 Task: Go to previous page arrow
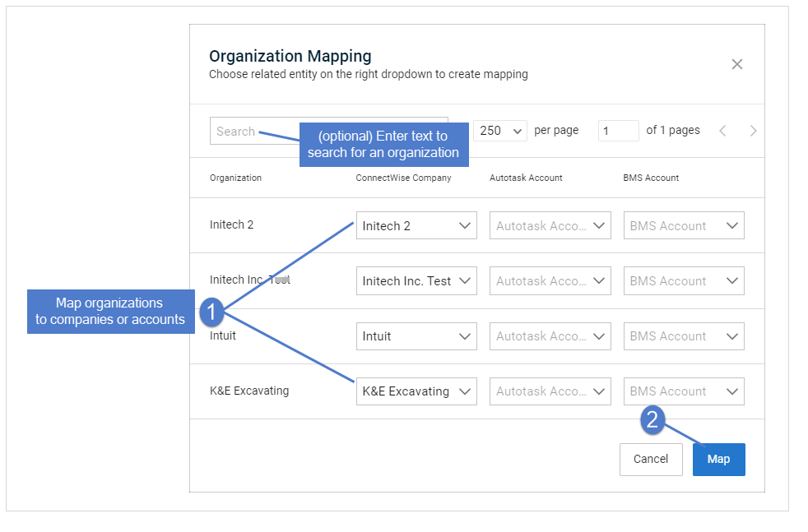point(722,131)
